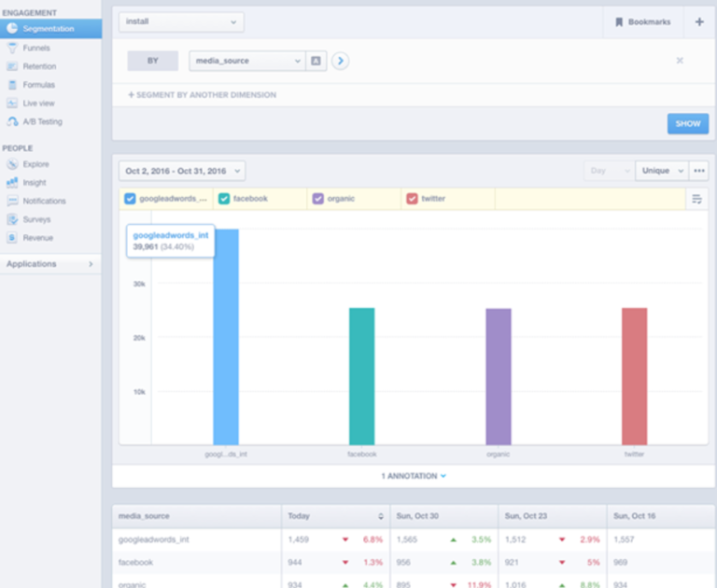Image resolution: width=717 pixels, height=588 pixels.
Task: Open A/B Testing
Action: (43, 121)
